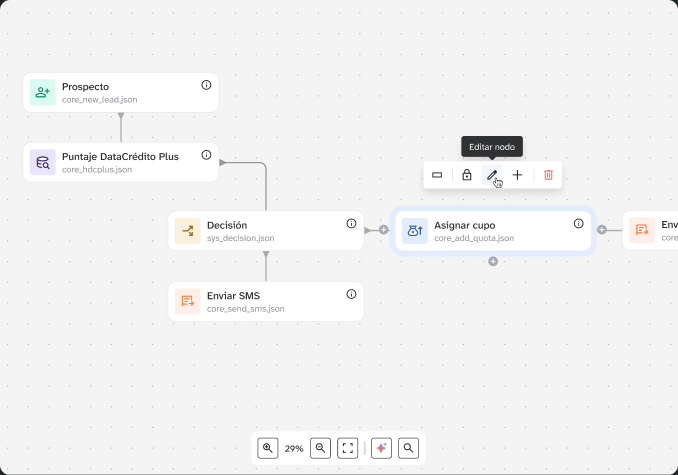
Task: Zoom in with the magnifier plus button
Action: [268, 448]
